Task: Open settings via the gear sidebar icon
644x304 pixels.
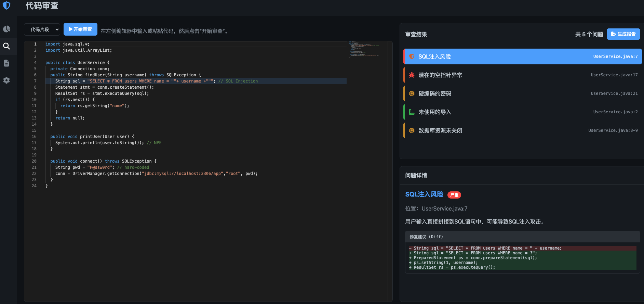Action: (6, 80)
